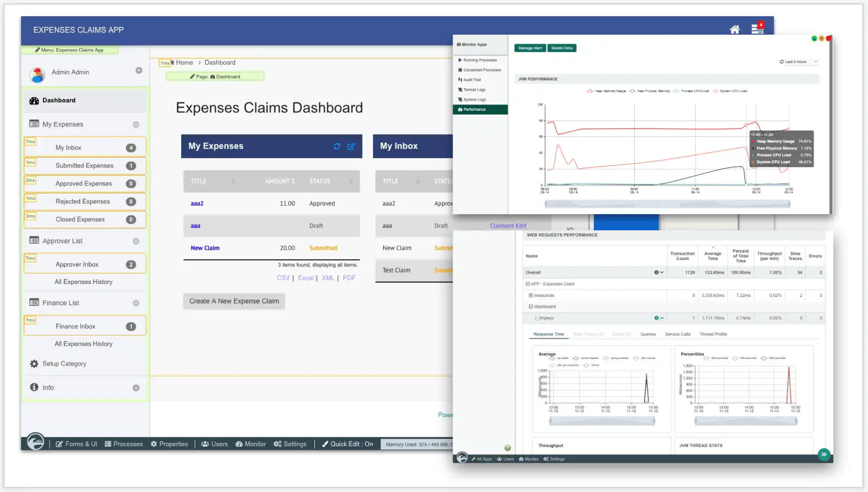Click the green double-arrow floating button
The height and width of the screenshot is (492, 868).
pyautogui.click(x=824, y=455)
